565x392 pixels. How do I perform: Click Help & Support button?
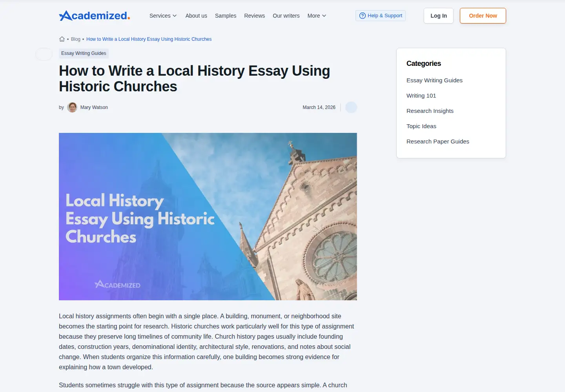point(381,16)
